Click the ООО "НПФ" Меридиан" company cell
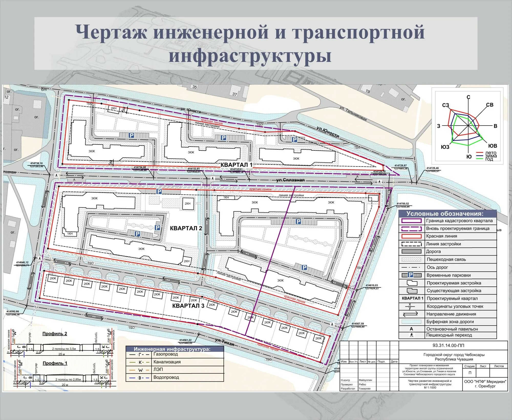The height and width of the screenshot is (420, 512). pos(485,384)
